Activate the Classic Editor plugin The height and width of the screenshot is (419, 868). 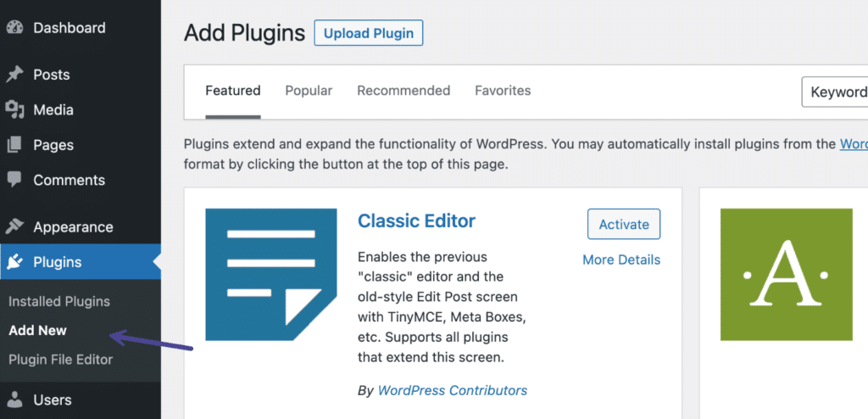(x=624, y=224)
